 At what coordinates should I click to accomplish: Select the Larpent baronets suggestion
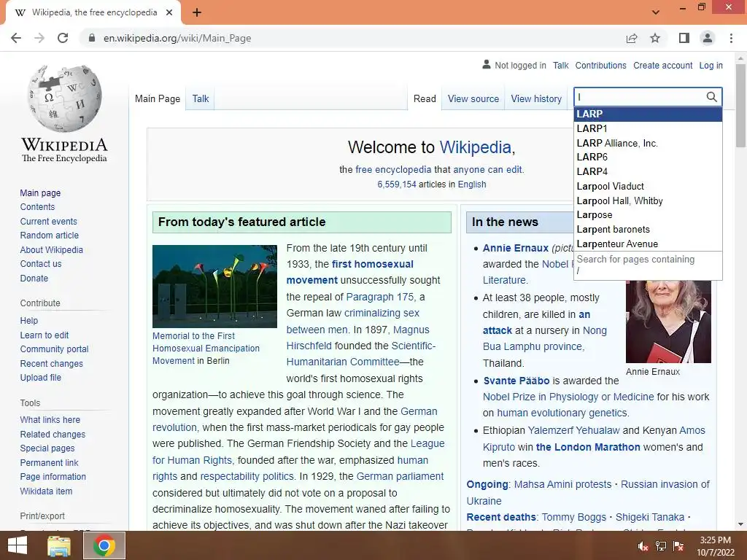[648, 229]
